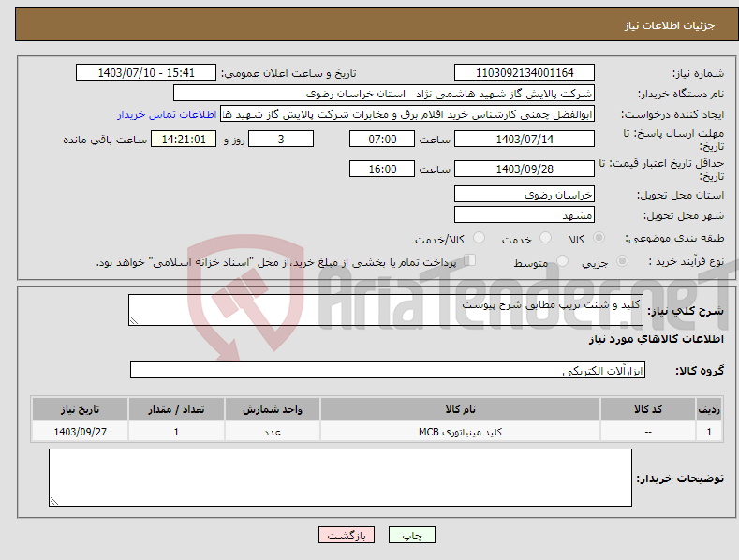Click the remaining days field showing 3
Image resolution: width=739 pixels, height=560 pixels.
pos(281,139)
